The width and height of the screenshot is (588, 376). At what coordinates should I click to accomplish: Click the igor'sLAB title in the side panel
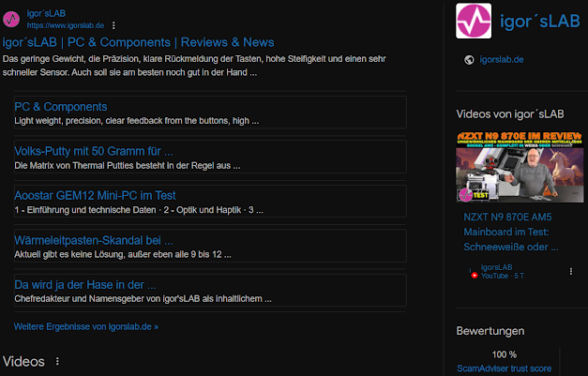tap(540, 21)
